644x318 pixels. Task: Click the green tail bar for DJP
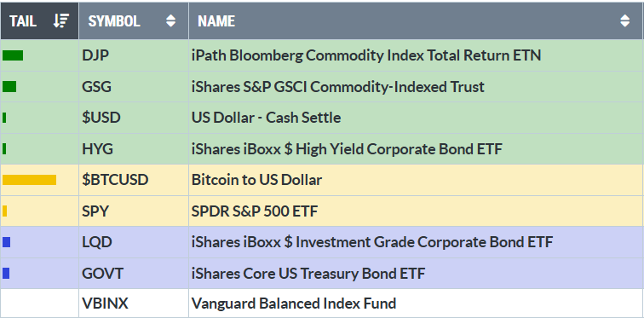13,55
